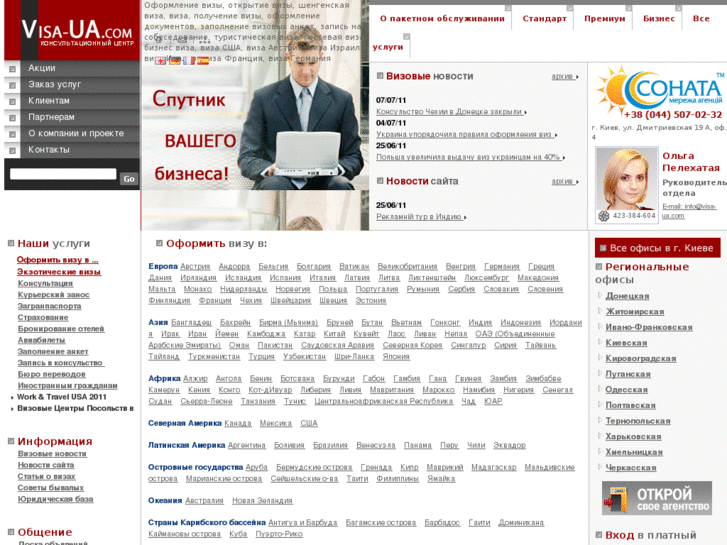Open Советы бывалых under Информация

click(51, 488)
